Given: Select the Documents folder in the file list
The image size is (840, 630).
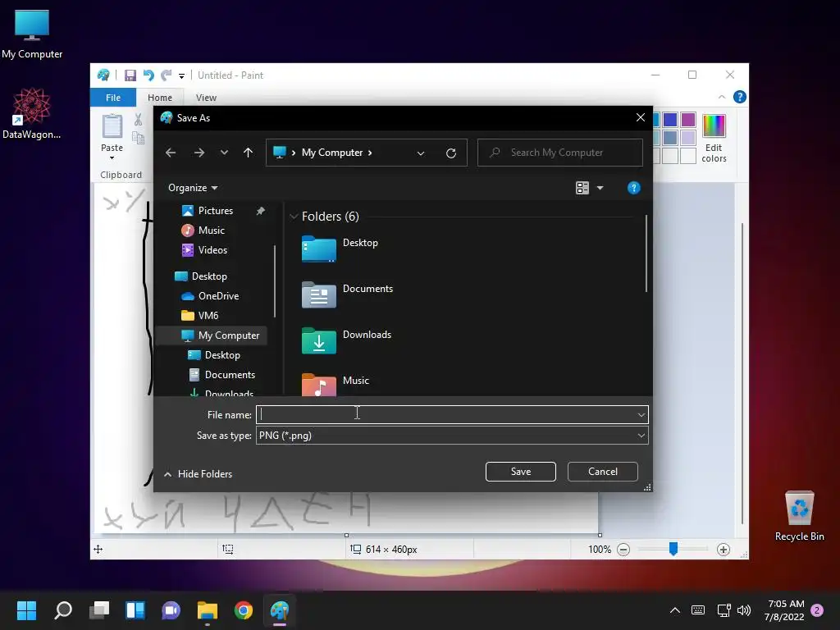Looking at the screenshot, I should (347, 294).
